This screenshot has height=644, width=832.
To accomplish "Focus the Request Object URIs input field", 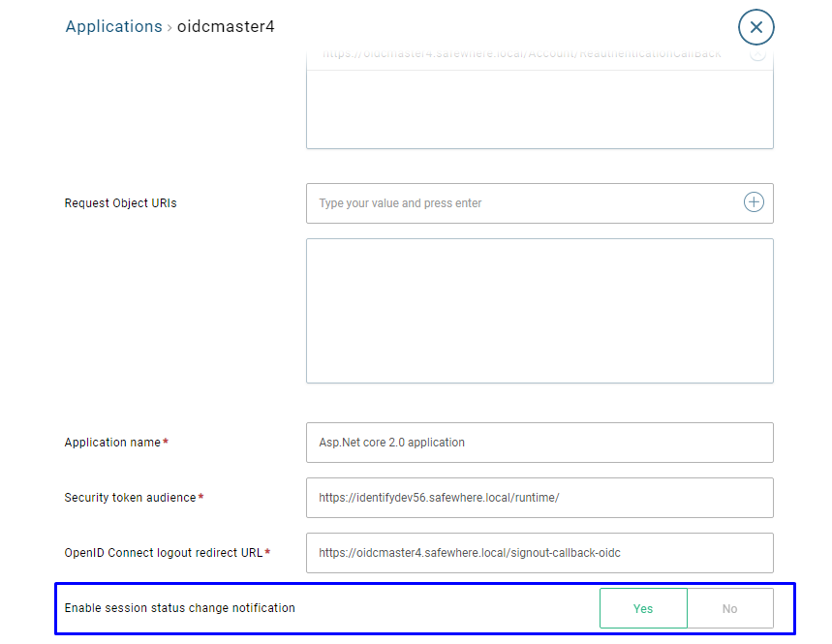I will tap(523, 203).
